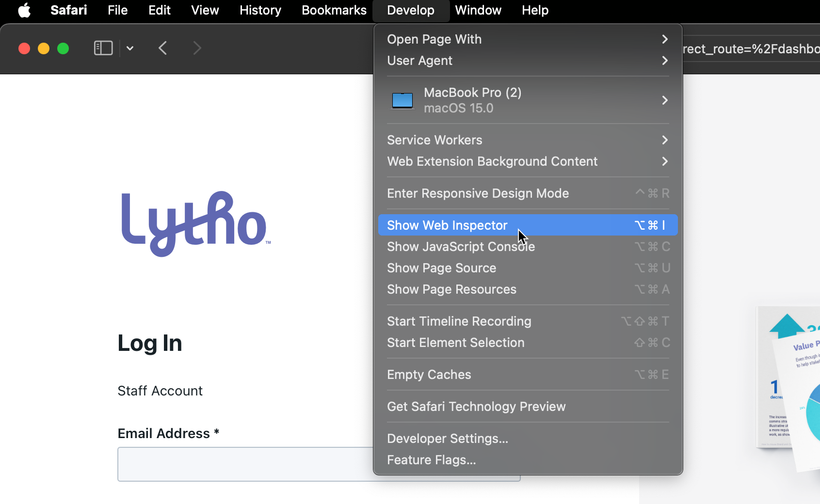Open Feature Flags…

pyautogui.click(x=528, y=460)
